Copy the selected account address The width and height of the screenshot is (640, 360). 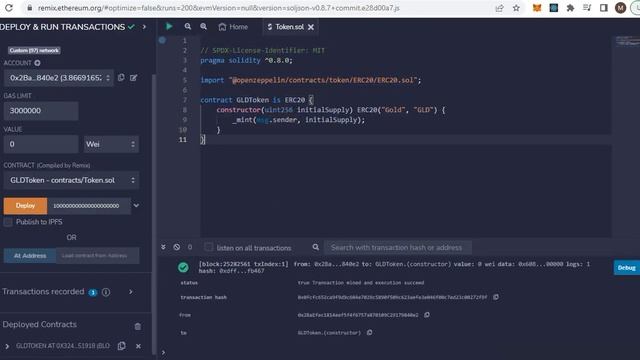121,78
